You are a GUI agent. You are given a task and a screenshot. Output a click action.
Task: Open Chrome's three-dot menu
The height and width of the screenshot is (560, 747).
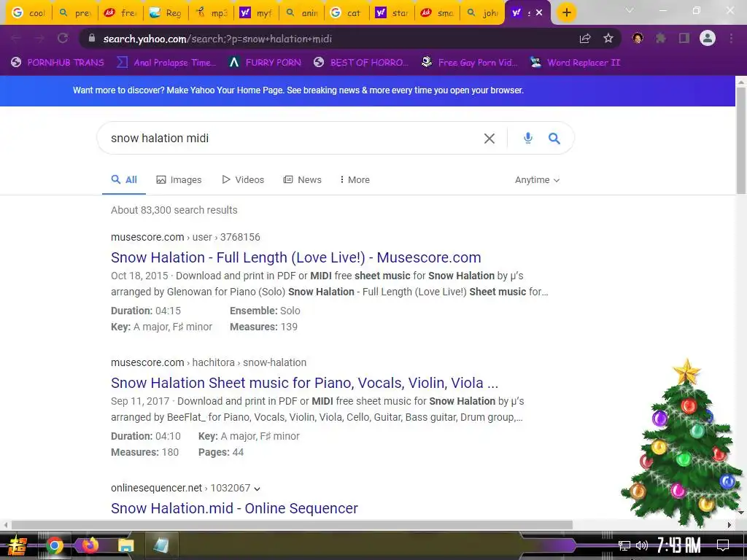tap(731, 38)
